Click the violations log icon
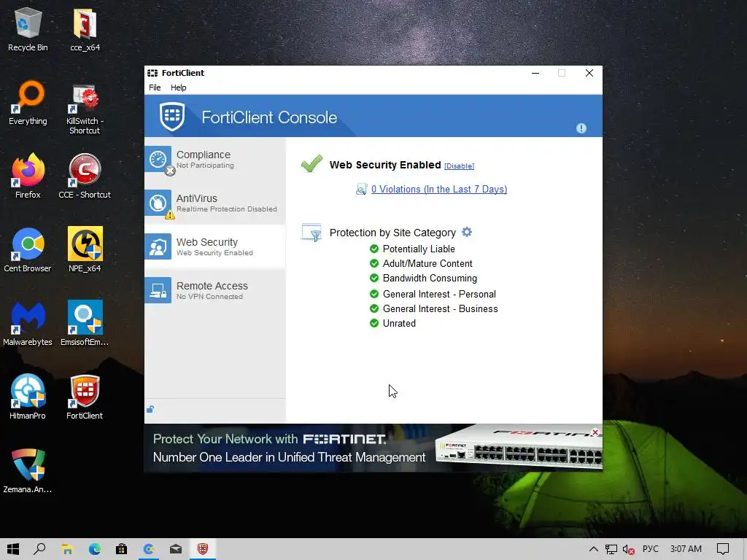Viewport: 747px width, 560px height. [x=362, y=189]
